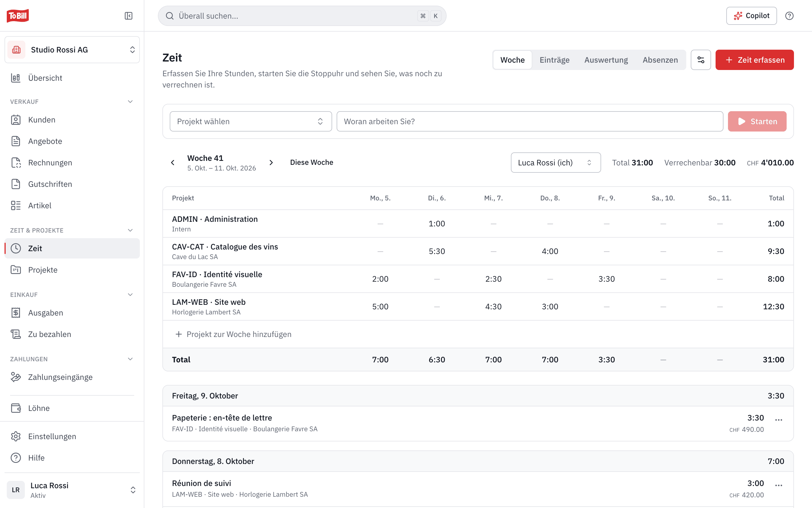Click Projekt zur Woche hinzufügen

233,334
